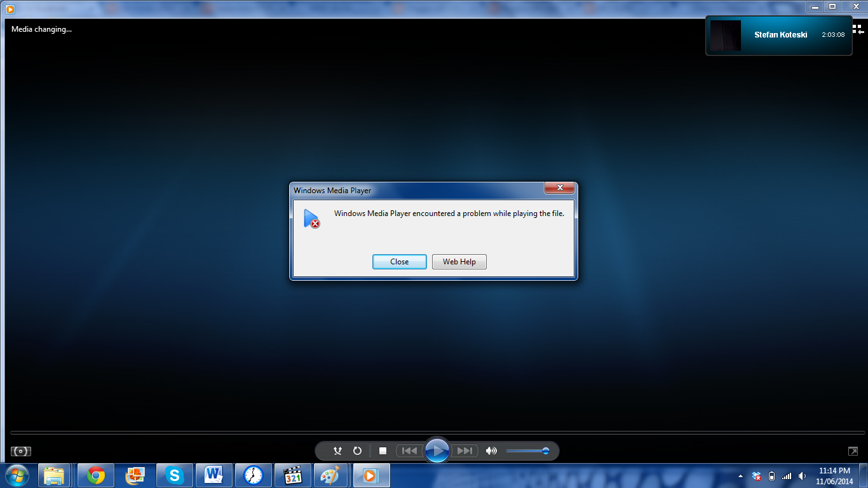Open the clock app on the taskbar
This screenshot has width=868, height=488.
254,475
